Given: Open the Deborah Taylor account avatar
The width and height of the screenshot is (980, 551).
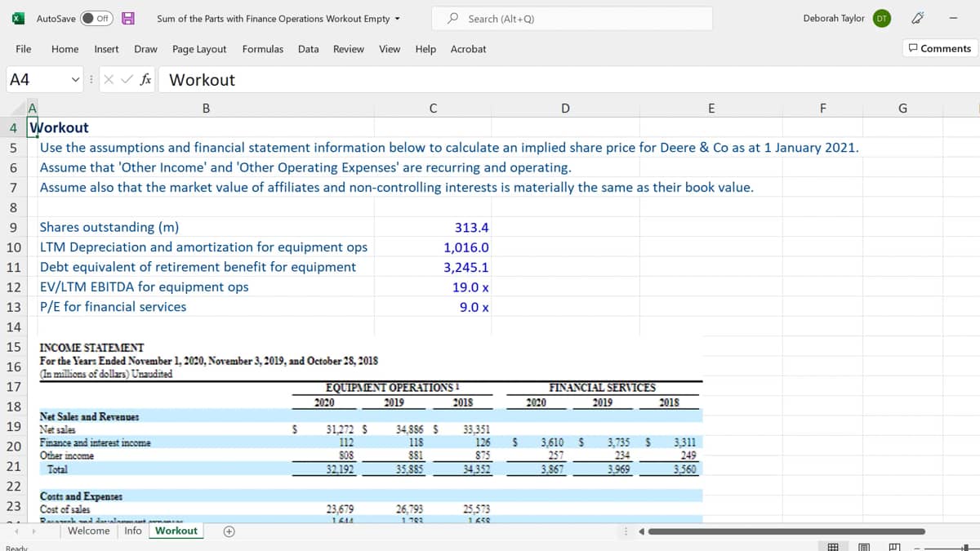Looking at the screenshot, I should click(882, 18).
